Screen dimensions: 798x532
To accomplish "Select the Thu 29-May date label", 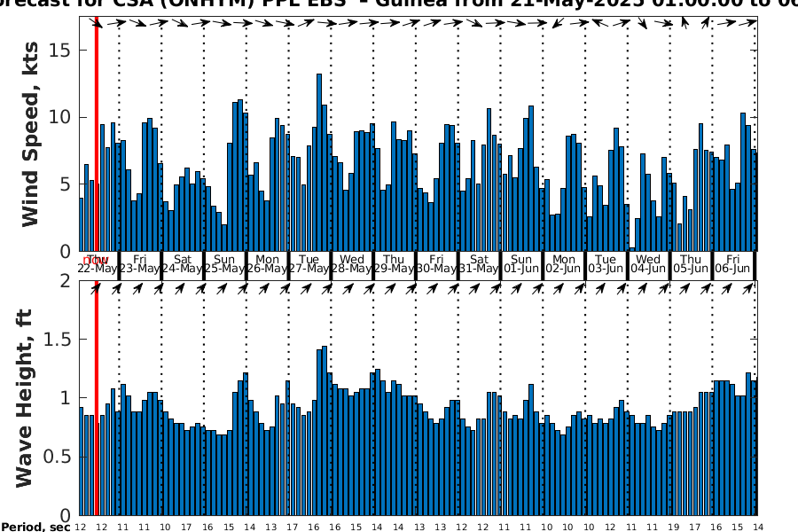I will click(394, 264).
